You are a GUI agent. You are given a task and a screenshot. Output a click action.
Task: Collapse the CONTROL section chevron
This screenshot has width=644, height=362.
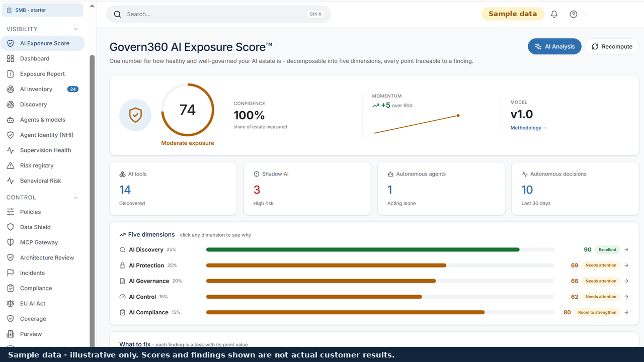tap(76, 198)
